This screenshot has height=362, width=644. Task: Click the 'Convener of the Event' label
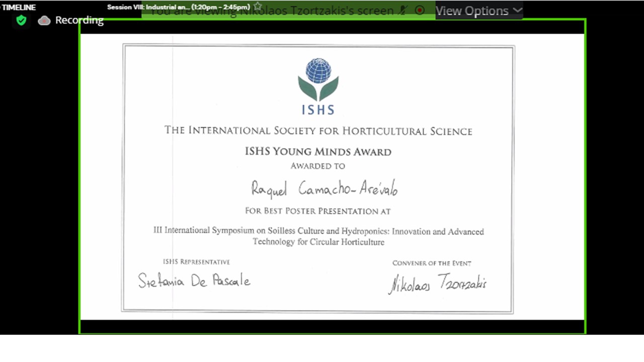[432, 263]
